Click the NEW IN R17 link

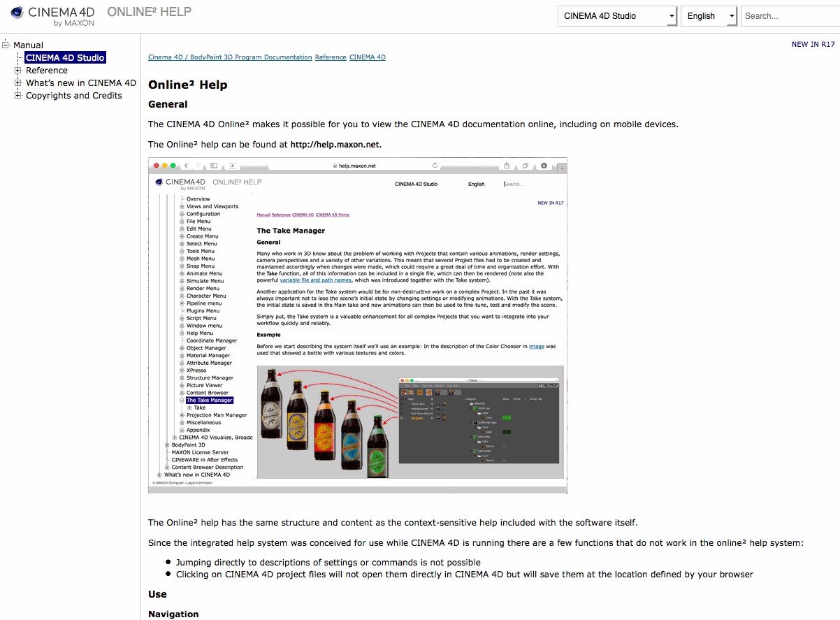[813, 44]
